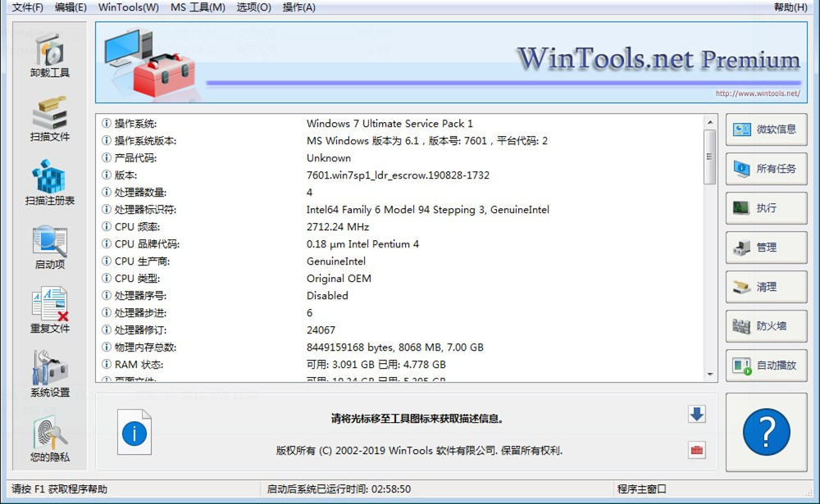
Task: Open the 扫描注册表 registry scanner
Action: click(50, 183)
